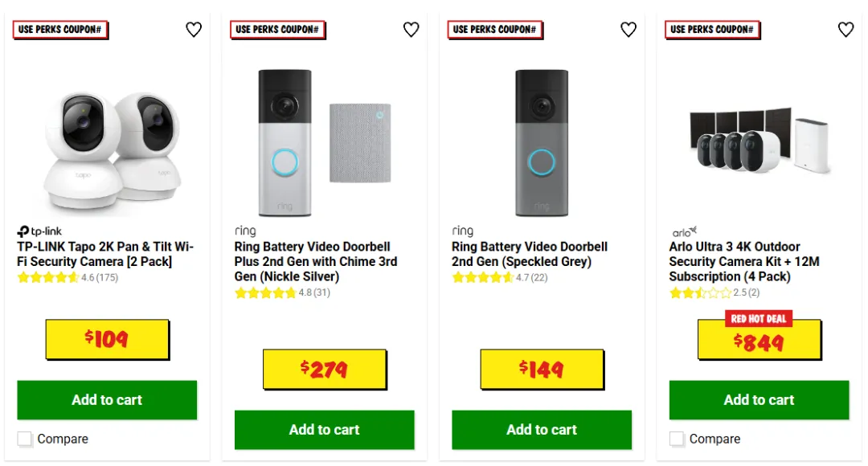The width and height of the screenshot is (868, 466).
Task: Click Ring Doorbell Plus with Chime product image
Action: click(x=325, y=143)
